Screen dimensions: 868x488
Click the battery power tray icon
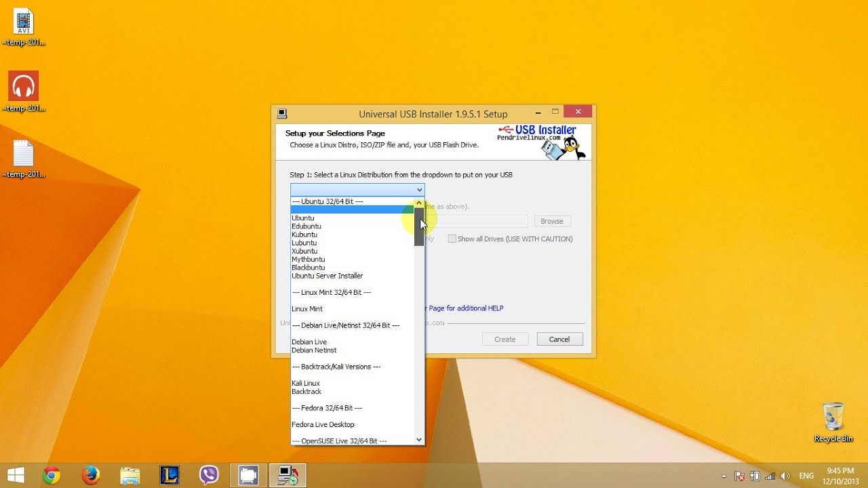[755, 476]
